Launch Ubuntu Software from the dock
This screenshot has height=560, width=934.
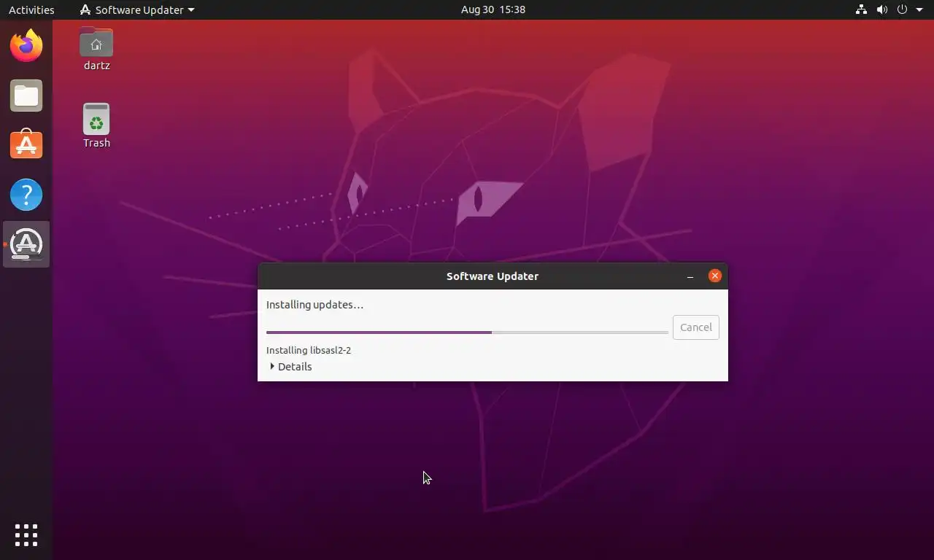26,144
